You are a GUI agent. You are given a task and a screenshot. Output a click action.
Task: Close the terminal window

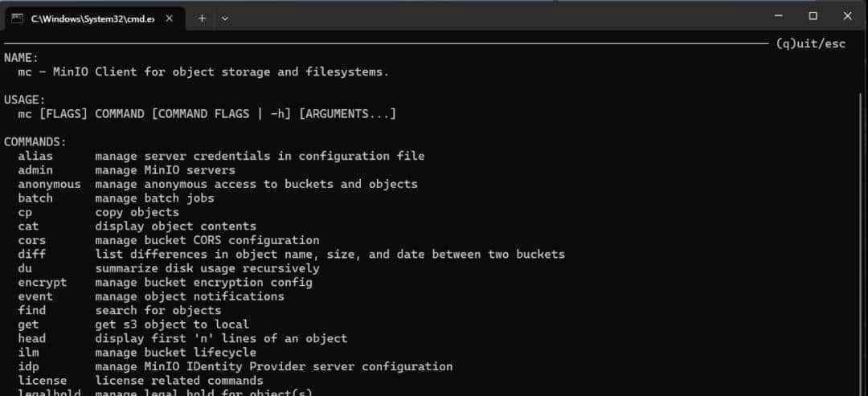pyautogui.click(x=847, y=16)
